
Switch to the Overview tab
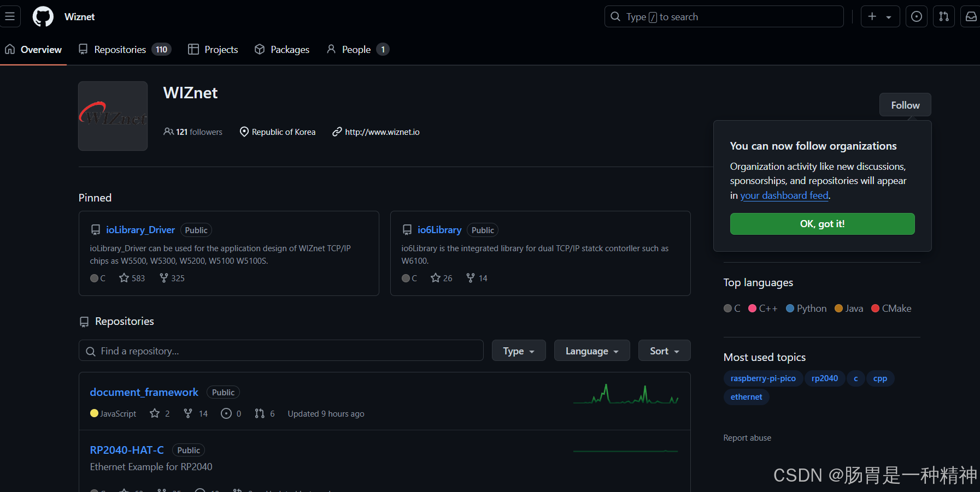33,49
